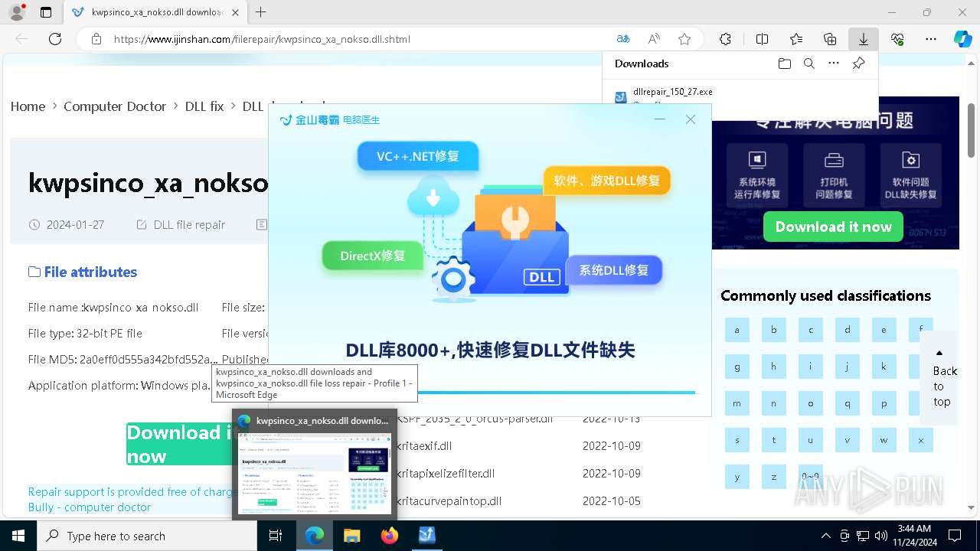Show hidden system tray icons
The height and width of the screenshot is (551, 980).
point(825,536)
